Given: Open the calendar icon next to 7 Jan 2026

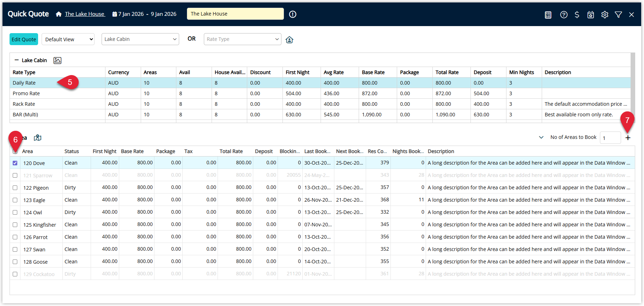Looking at the screenshot, I should pos(115,14).
